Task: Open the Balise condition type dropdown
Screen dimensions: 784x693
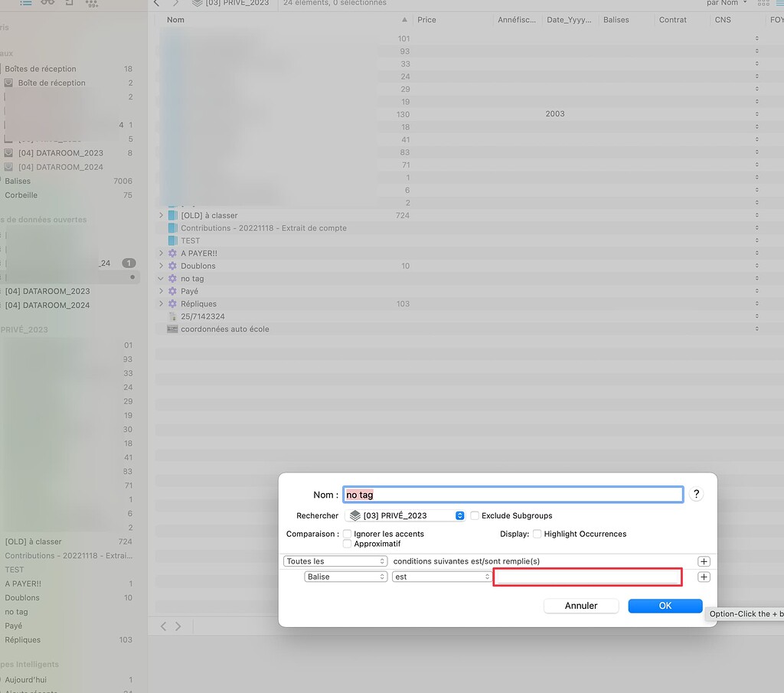Action: pos(345,577)
